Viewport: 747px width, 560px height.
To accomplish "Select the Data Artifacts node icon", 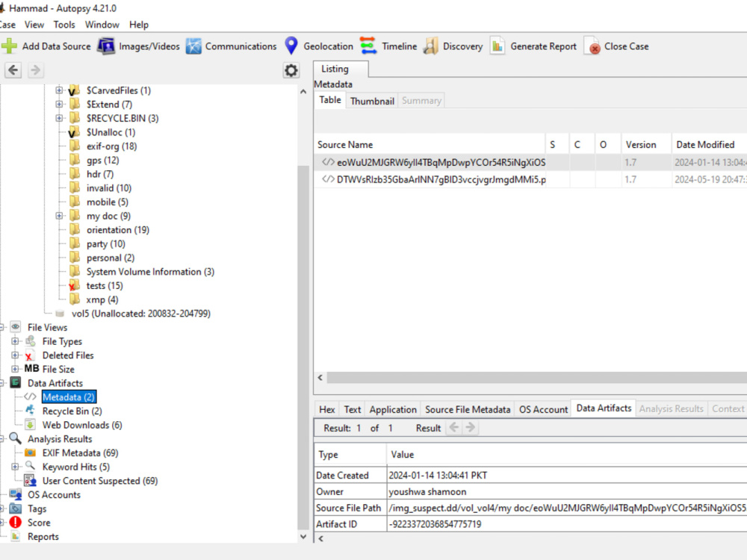I will (16, 382).
